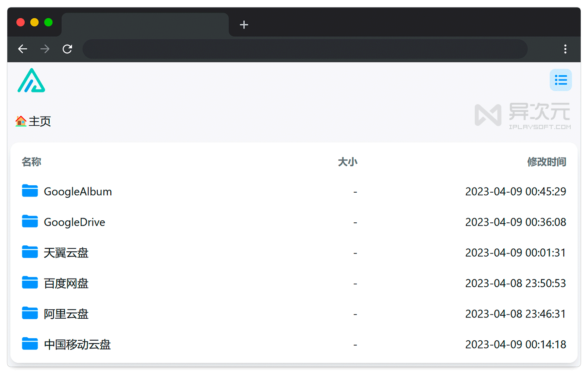This screenshot has width=588, height=374.
Task: Open the browser three-dot menu
Action: pyautogui.click(x=565, y=49)
